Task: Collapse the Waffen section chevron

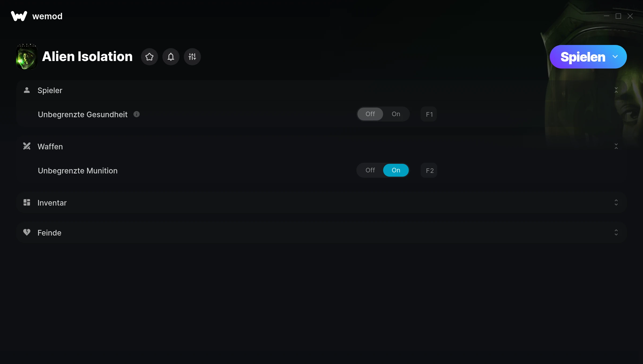Action: (616, 146)
